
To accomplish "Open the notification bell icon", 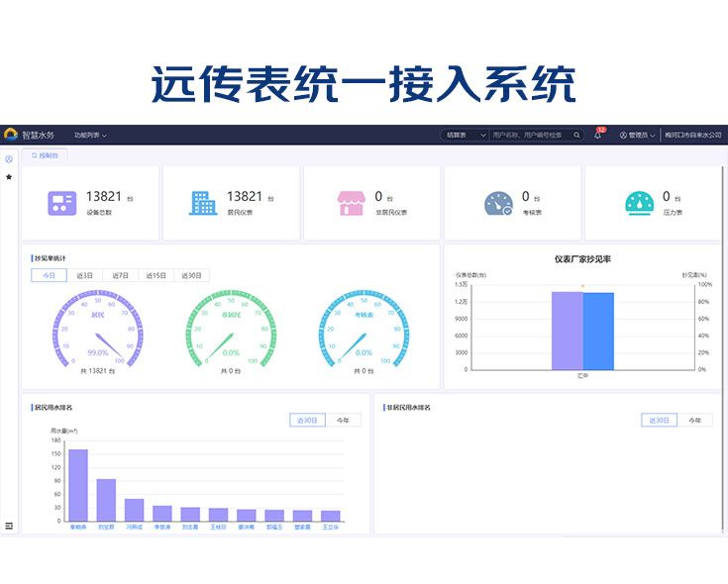I will (597, 135).
